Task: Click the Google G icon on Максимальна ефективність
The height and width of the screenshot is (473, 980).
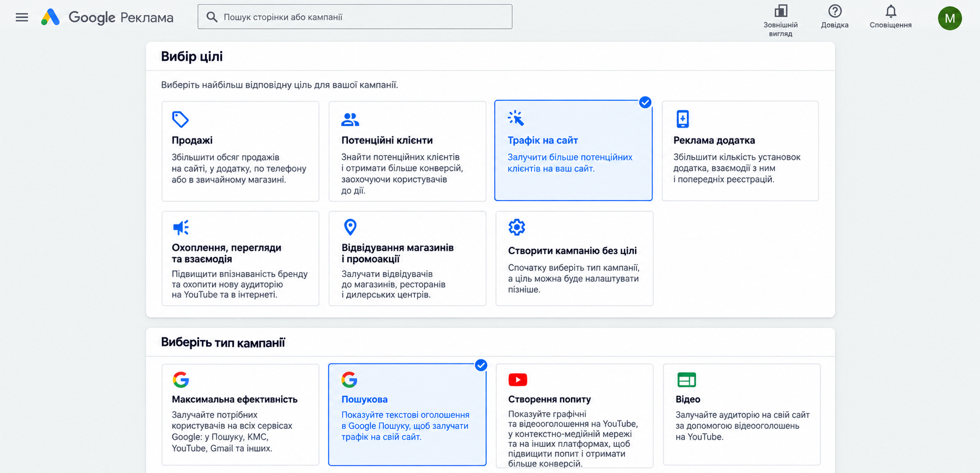Action: pos(181,380)
